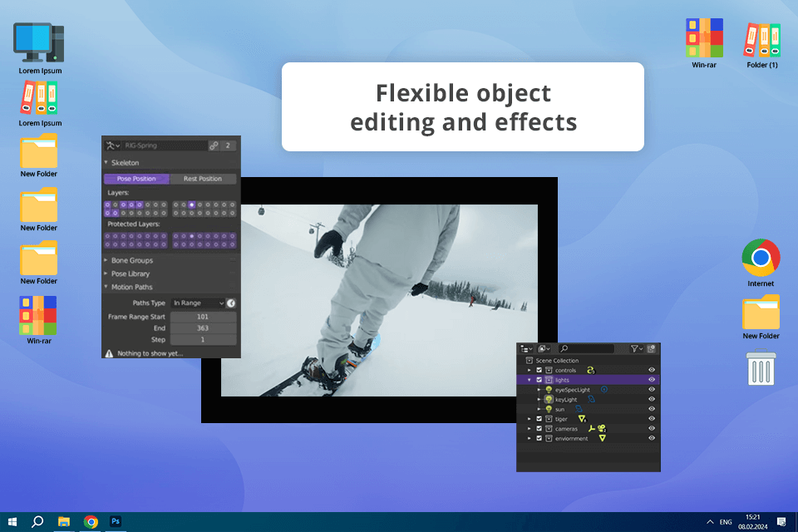
Task: Expand the controls collection tree
Action: [x=530, y=370]
